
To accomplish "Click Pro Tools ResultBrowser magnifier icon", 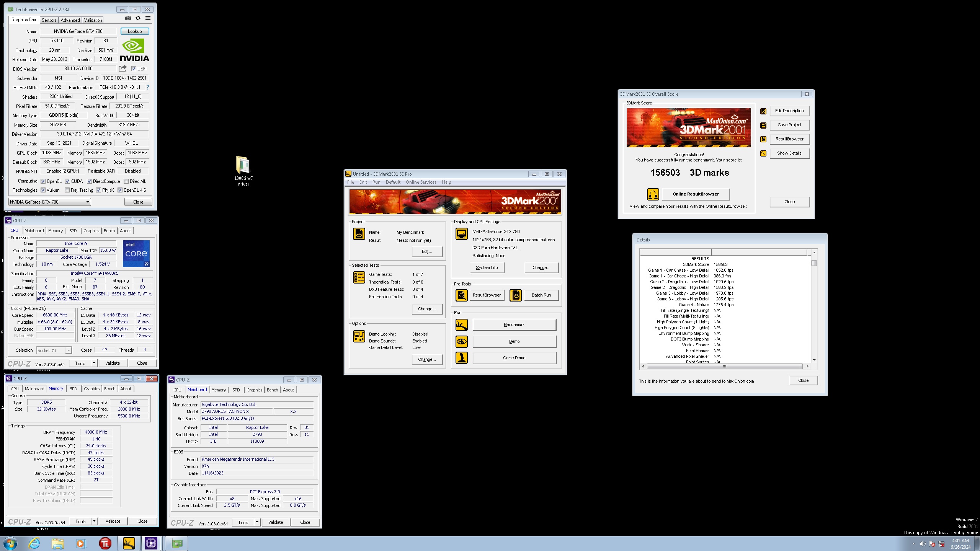I will [x=462, y=295].
